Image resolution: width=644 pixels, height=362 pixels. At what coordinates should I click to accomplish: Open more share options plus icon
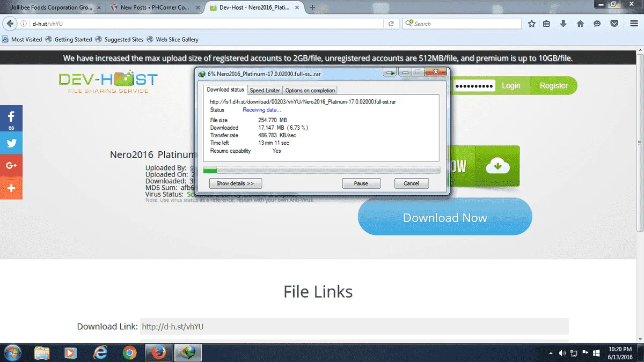(x=11, y=188)
